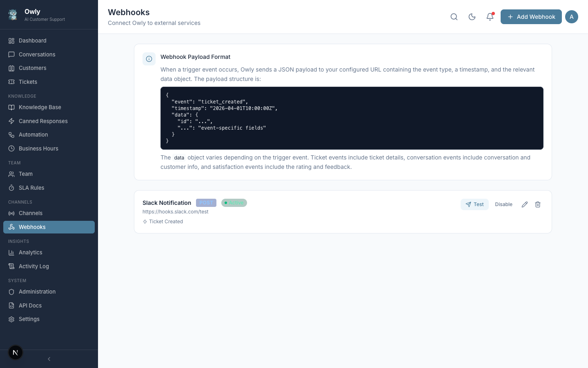
Task: Delete the Slack Notification webhook
Action: pyautogui.click(x=538, y=204)
